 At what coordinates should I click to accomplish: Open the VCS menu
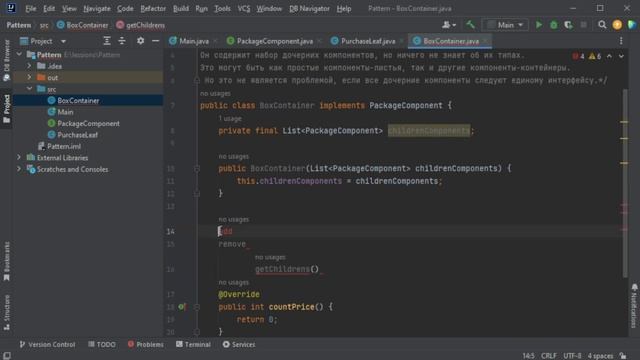244,9
